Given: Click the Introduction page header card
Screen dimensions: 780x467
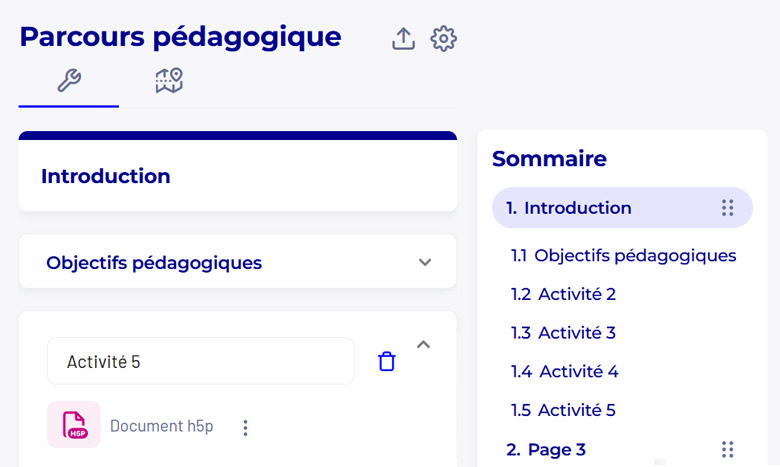Looking at the screenshot, I should pyautogui.click(x=238, y=172).
